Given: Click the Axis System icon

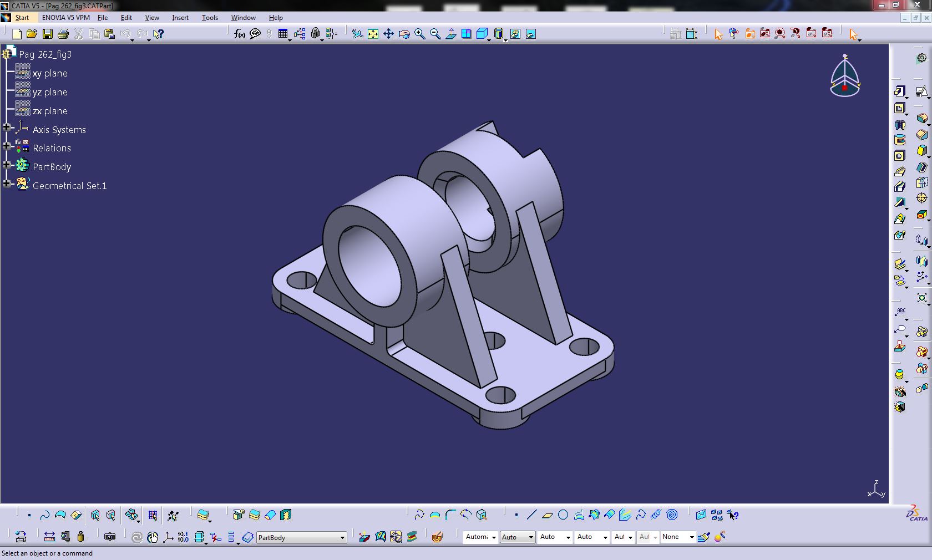Looking at the screenshot, I should pos(168,537).
